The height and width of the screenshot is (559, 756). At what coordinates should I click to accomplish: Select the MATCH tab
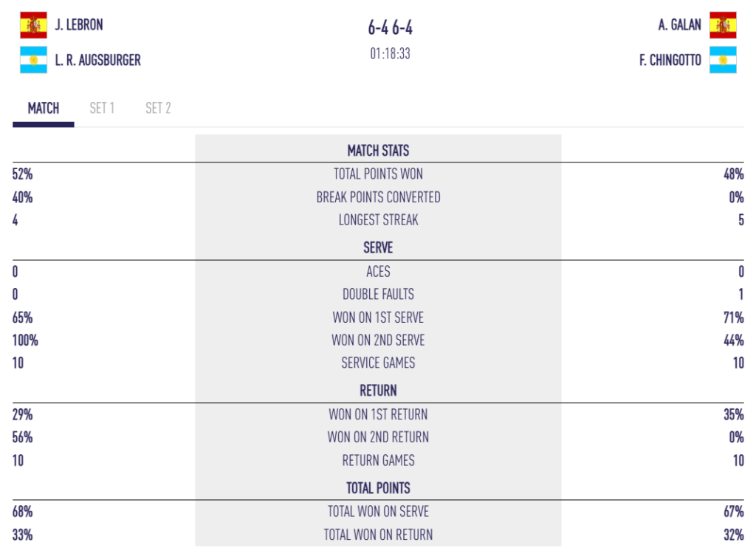point(44,109)
